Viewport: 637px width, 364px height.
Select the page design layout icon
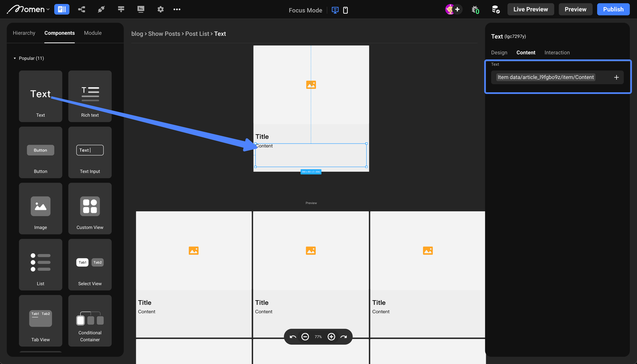click(62, 9)
